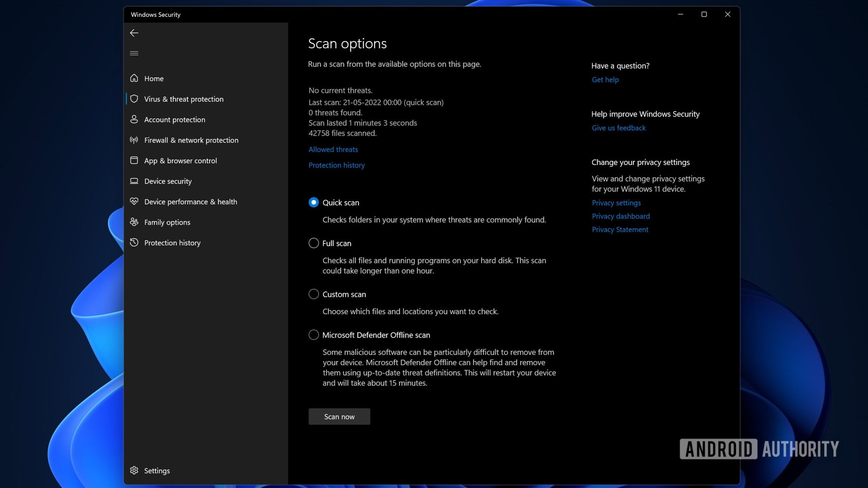Open App & browser control section
Image resolution: width=868 pixels, height=488 pixels.
pos(180,161)
